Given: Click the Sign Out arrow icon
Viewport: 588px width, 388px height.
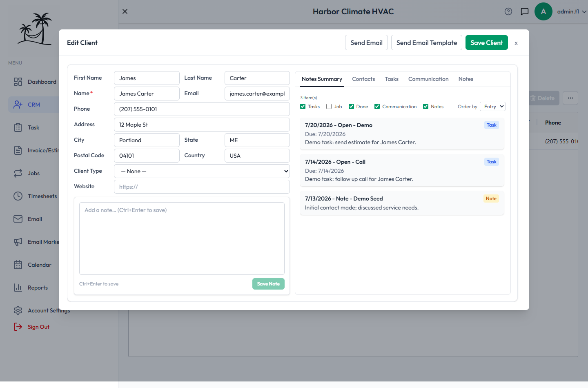Looking at the screenshot, I should 18,327.
